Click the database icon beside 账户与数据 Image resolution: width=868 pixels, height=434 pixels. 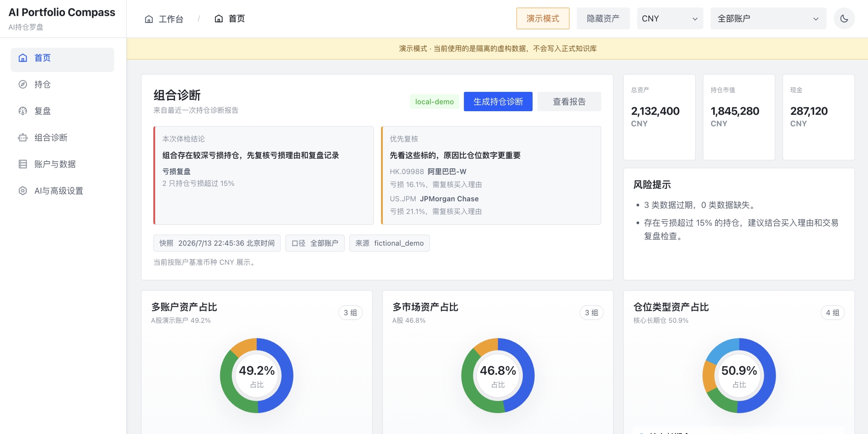pos(23,164)
